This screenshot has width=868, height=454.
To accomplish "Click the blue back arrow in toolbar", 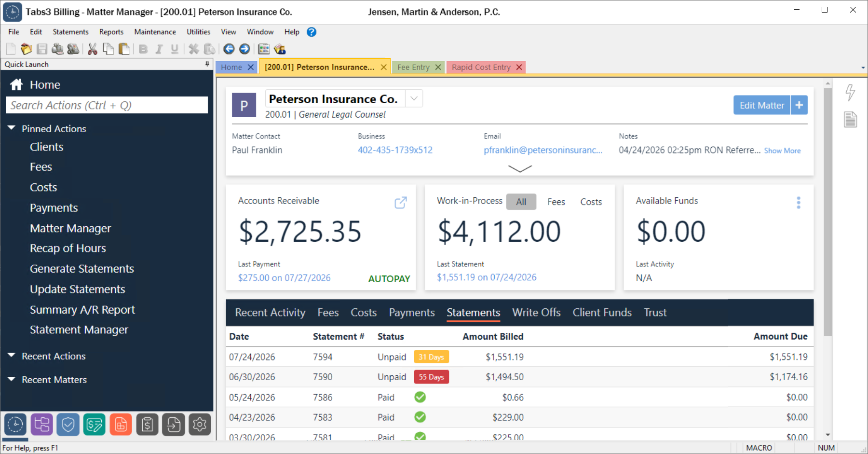I will pos(229,49).
